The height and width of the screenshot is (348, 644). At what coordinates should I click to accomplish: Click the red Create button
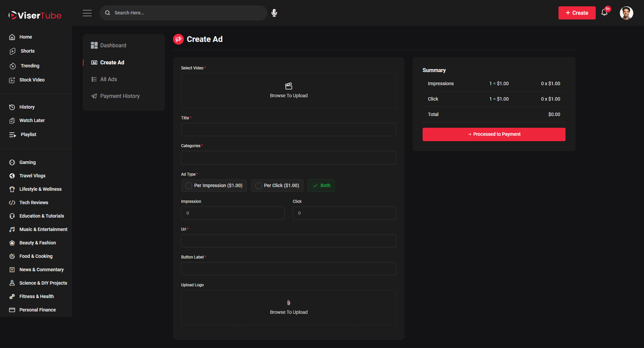577,13
